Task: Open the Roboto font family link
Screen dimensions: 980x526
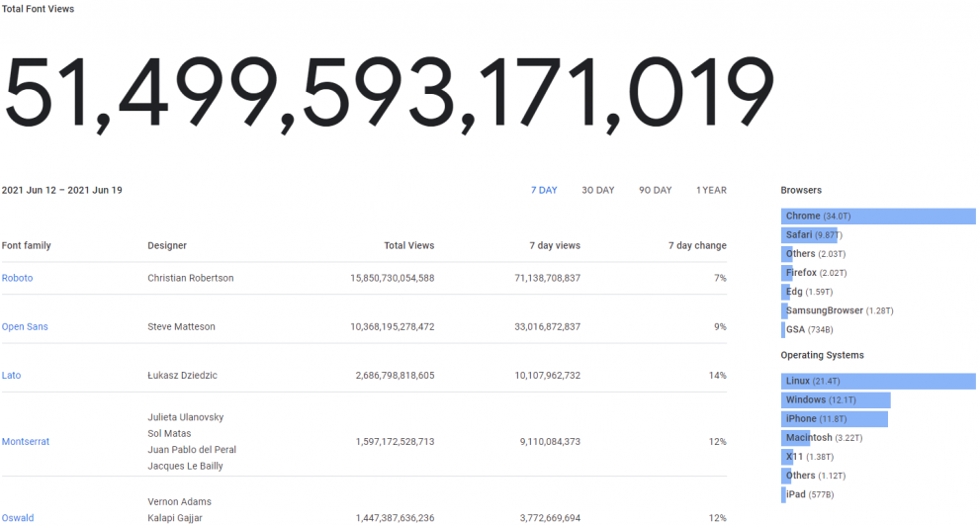Action: (18, 278)
